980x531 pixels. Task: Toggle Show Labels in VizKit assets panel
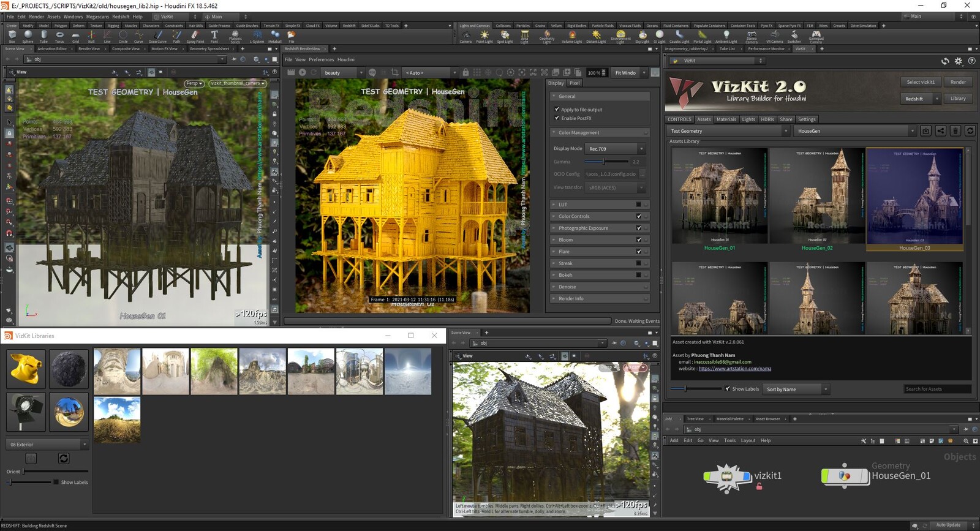point(727,389)
